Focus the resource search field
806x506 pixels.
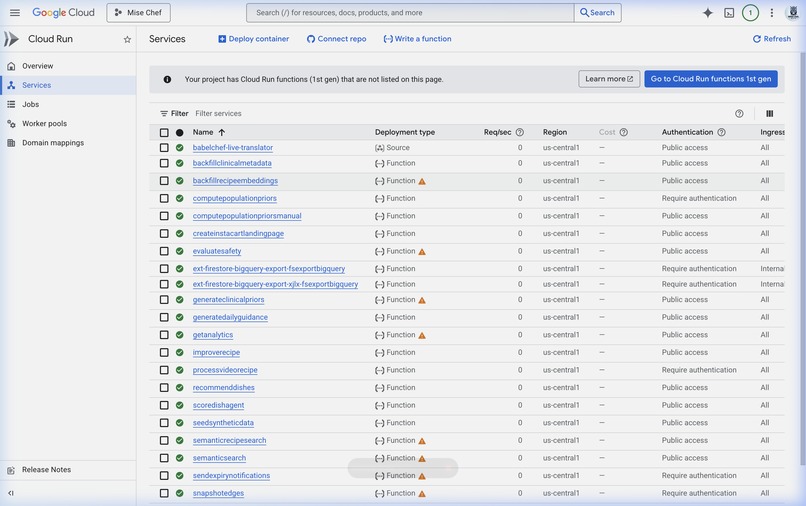tap(410, 13)
